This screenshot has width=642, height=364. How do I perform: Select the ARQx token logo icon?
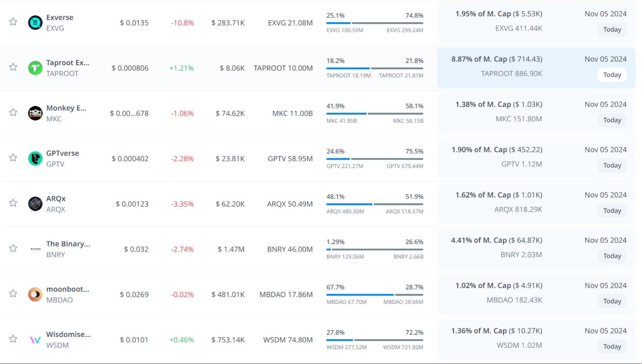pos(35,204)
